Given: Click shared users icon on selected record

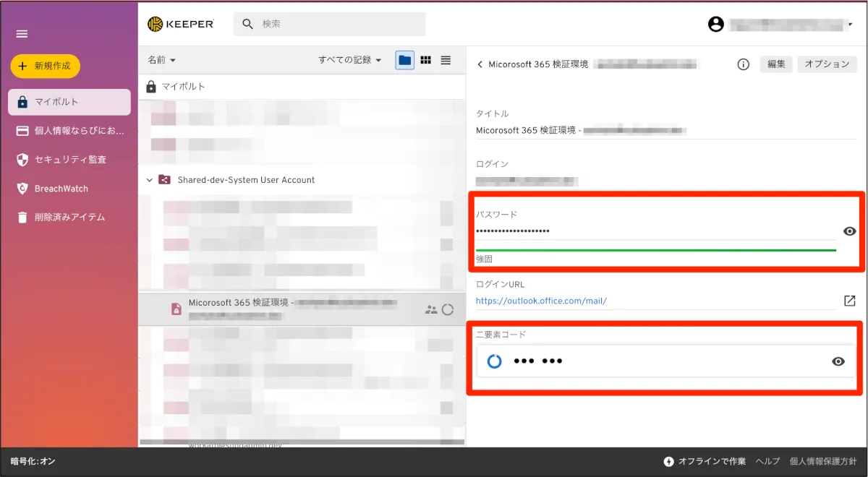Looking at the screenshot, I should (431, 309).
